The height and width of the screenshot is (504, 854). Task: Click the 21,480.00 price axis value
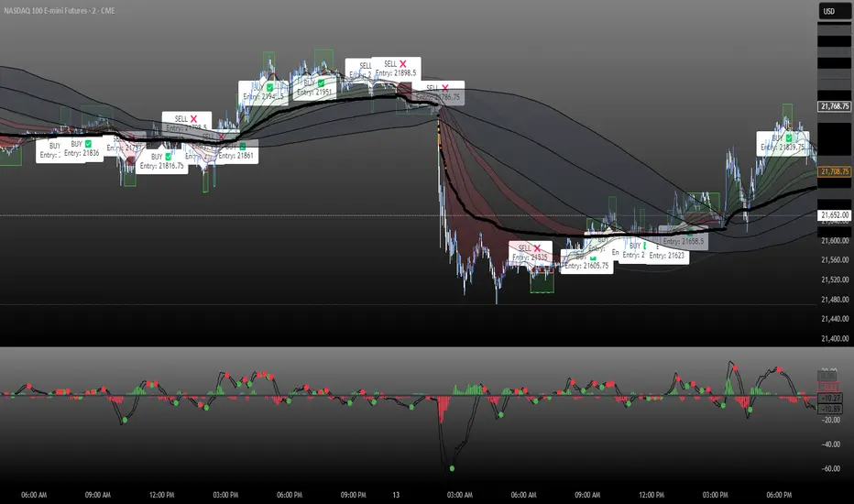click(x=835, y=299)
